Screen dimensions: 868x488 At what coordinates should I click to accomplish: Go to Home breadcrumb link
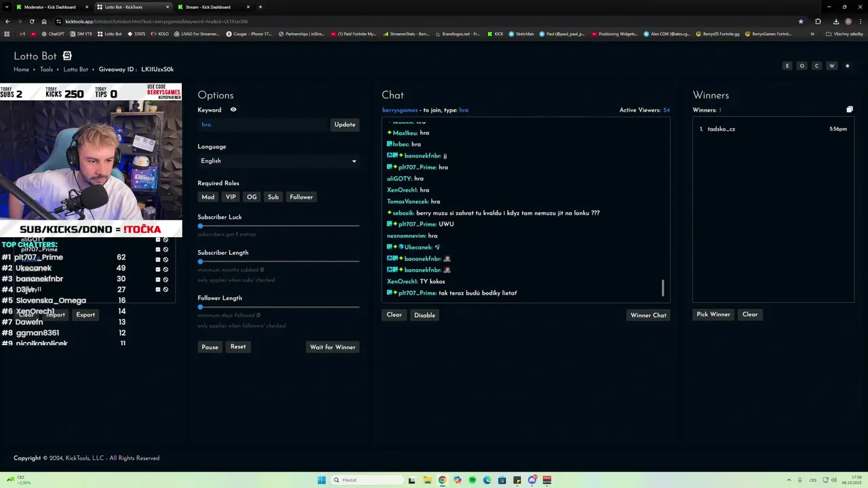click(21, 70)
